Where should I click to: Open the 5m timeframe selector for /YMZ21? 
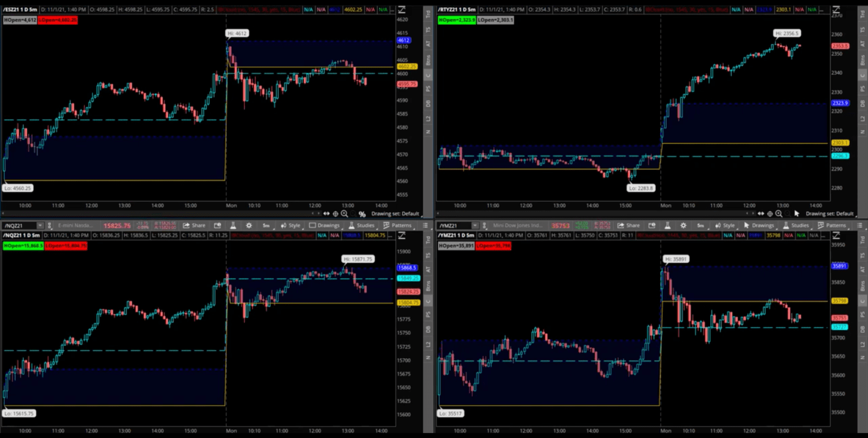coord(700,225)
